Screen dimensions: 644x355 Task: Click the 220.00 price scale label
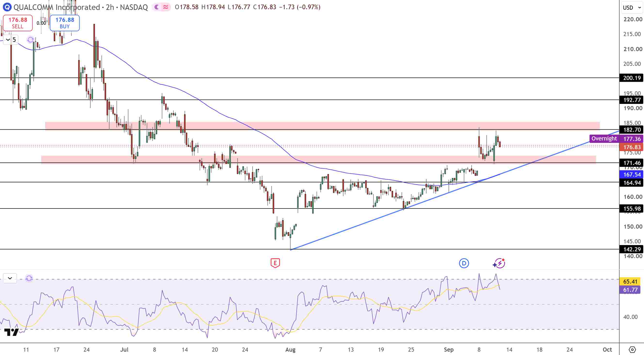point(633,19)
